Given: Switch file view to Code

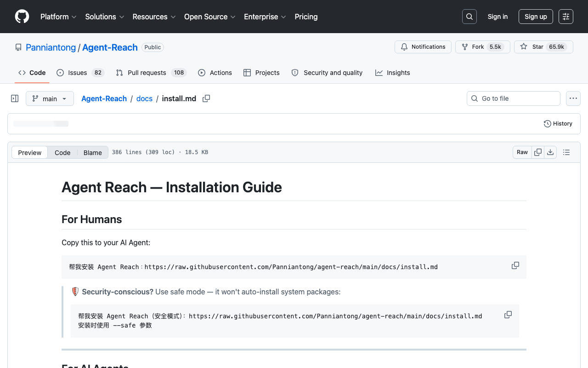Looking at the screenshot, I should (62, 153).
